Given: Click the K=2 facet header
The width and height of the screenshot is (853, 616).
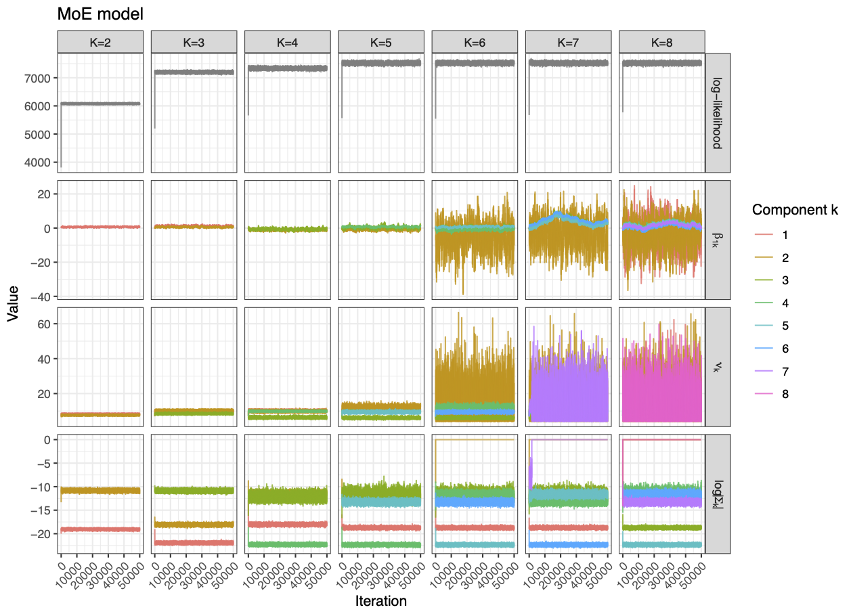Looking at the screenshot, I should point(100,42).
